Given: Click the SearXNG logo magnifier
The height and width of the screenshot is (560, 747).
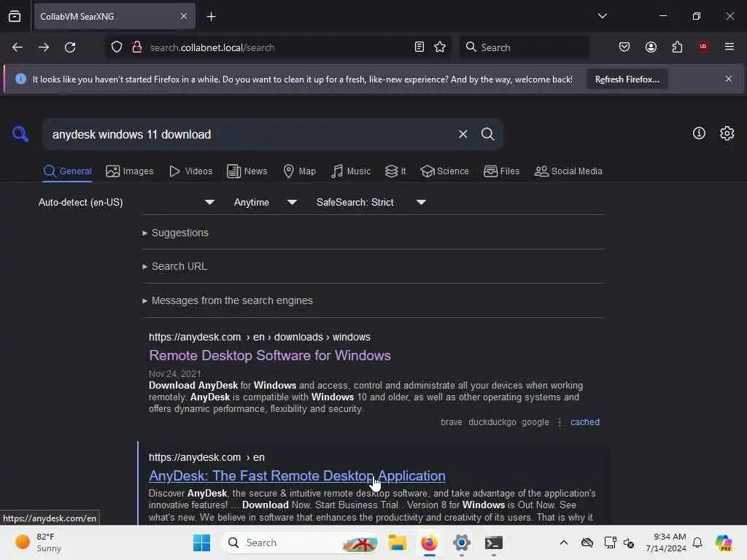Looking at the screenshot, I should point(20,134).
